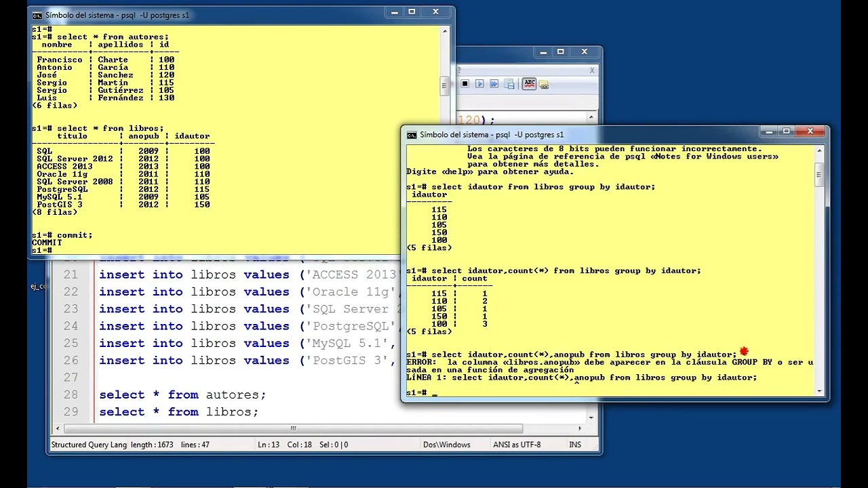
Task: Toggle the ABC spell-check toolbar icon
Action: tap(530, 84)
